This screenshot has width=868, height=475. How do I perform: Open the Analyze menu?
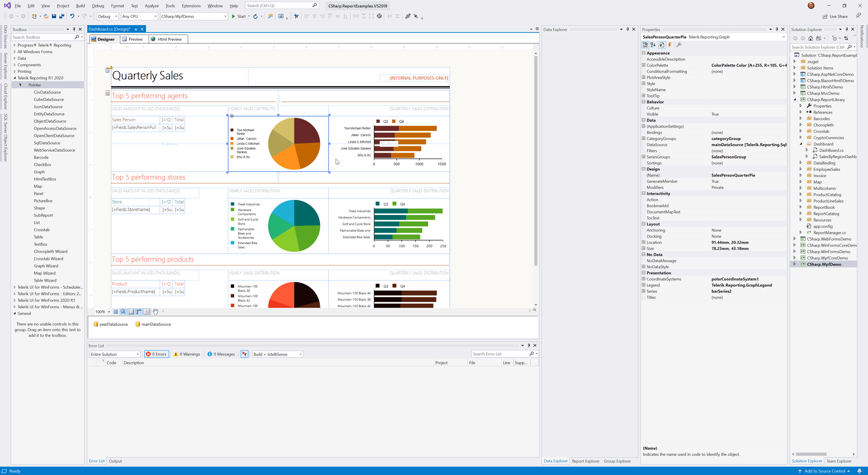(151, 6)
